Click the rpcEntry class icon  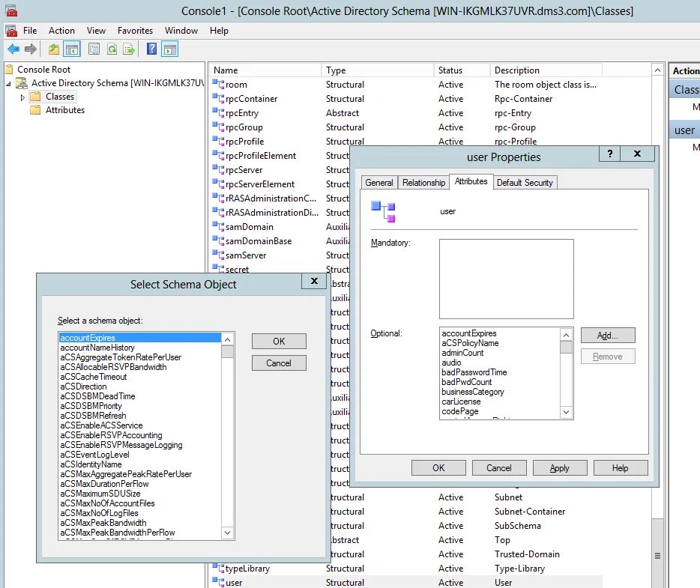click(218, 112)
